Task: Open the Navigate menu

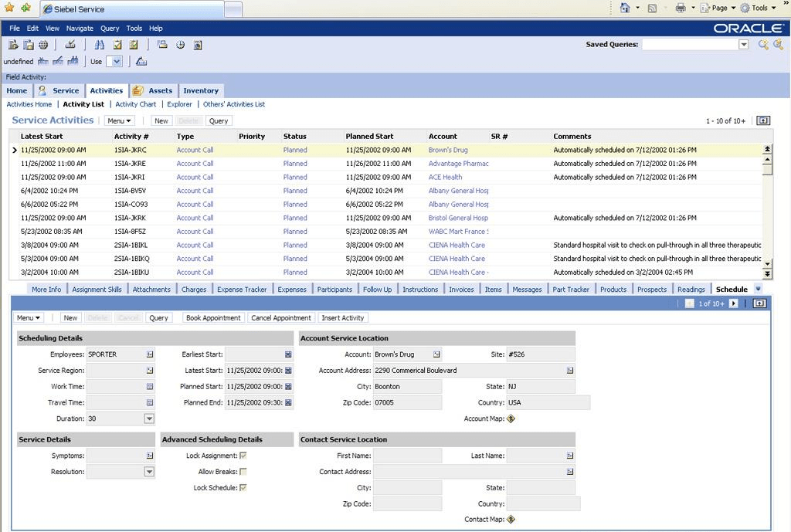Action: 80,29
